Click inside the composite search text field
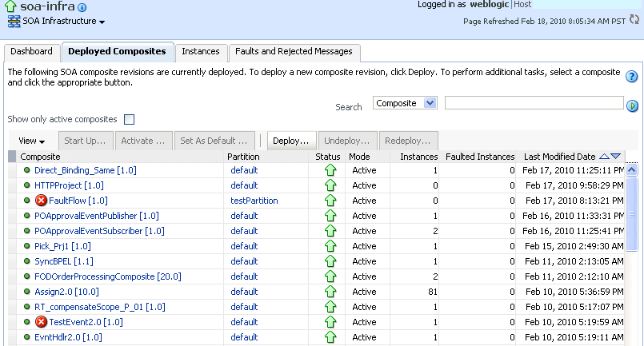 point(534,102)
